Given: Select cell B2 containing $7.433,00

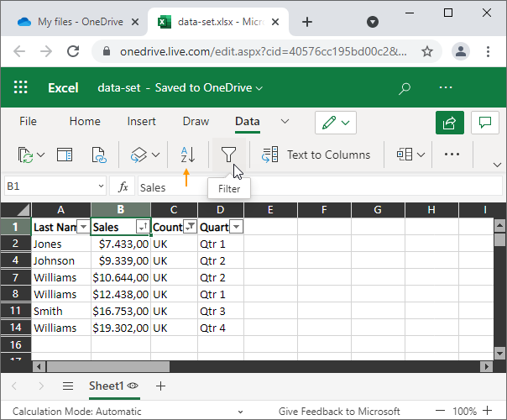Looking at the screenshot, I should click(121, 244).
